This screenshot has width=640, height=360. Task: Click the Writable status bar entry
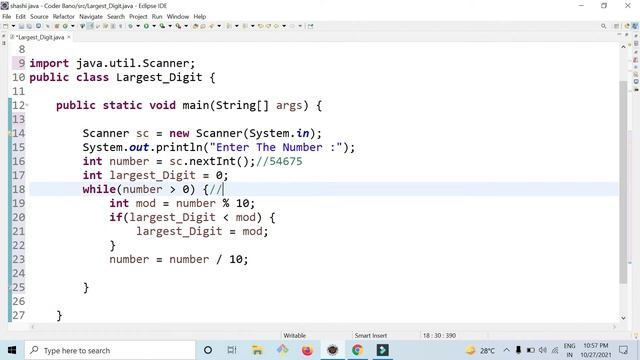(294, 336)
